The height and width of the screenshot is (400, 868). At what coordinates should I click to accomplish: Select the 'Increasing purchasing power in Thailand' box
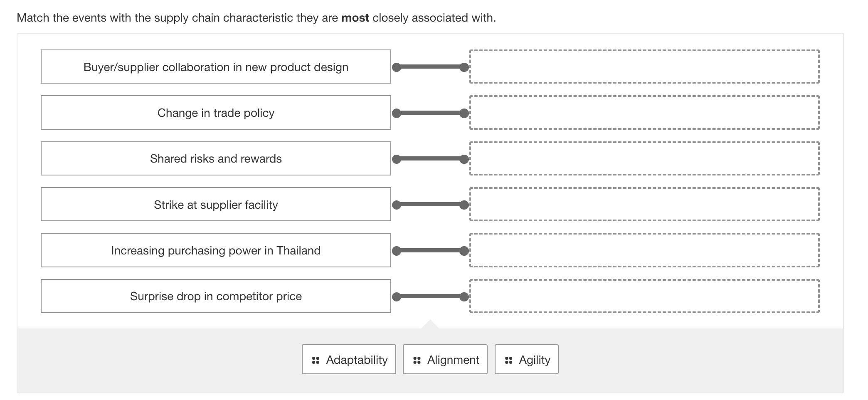216,250
